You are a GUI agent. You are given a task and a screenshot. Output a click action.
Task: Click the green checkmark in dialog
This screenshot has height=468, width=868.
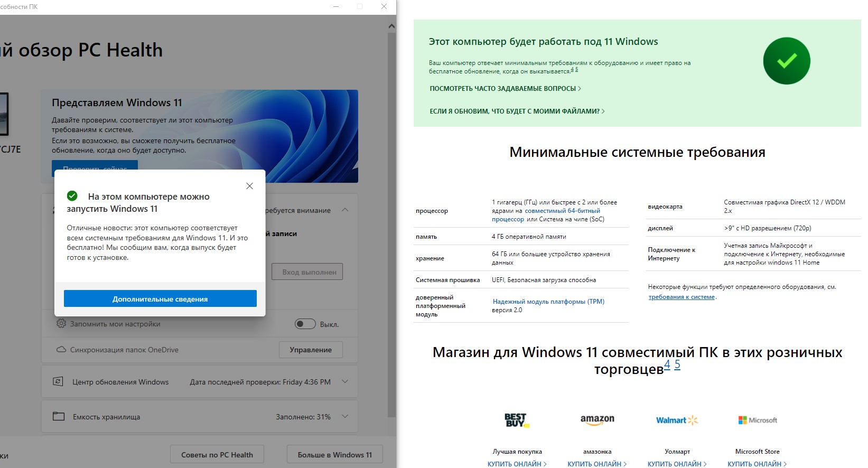pyautogui.click(x=72, y=196)
